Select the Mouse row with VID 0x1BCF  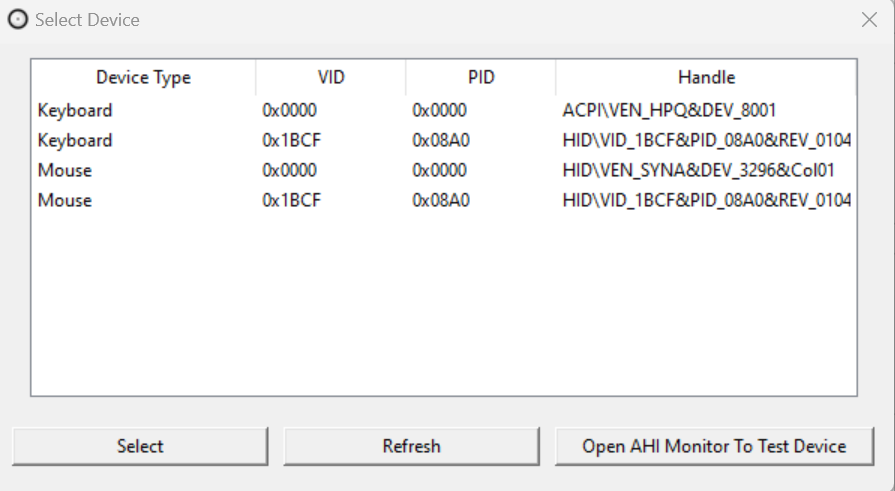[65, 200]
